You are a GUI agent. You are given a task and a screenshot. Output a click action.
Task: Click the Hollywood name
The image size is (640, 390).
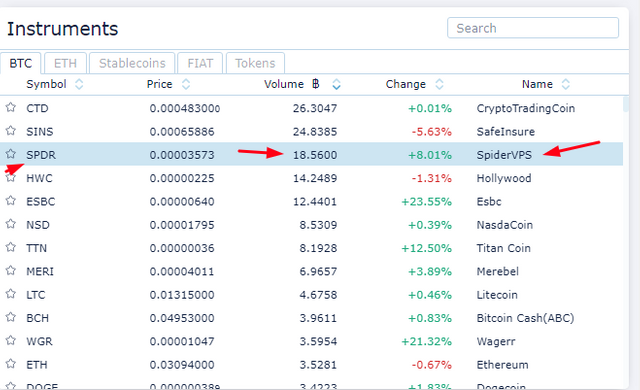pyautogui.click(x=504, y=178)
